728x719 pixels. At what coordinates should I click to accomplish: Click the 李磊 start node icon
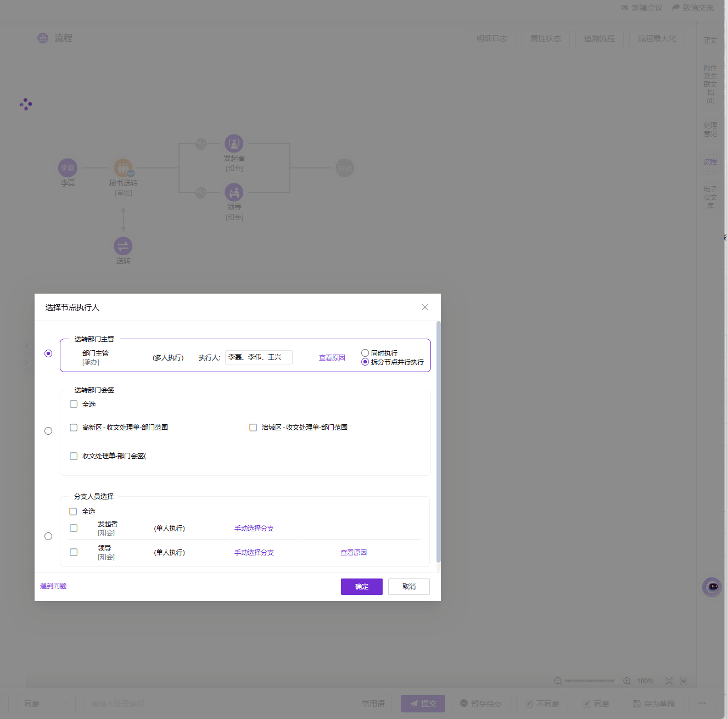coord(68,168)
